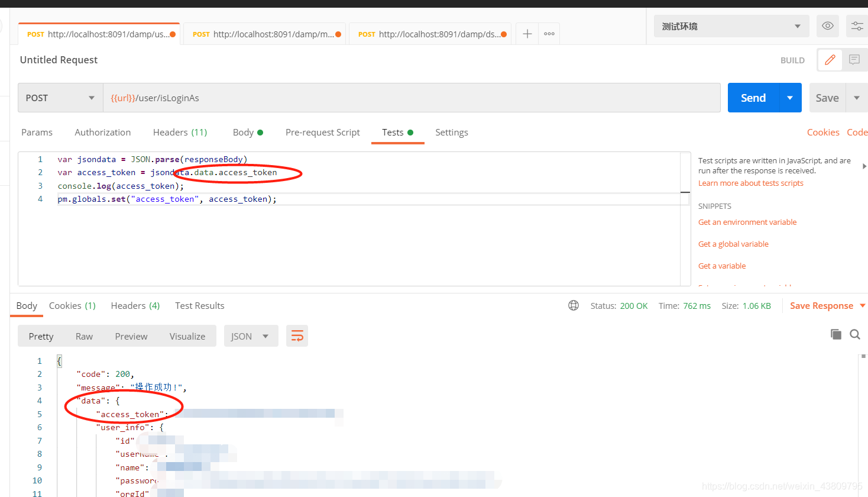Switch to the Pre-request Script tab

click(322, 132)
